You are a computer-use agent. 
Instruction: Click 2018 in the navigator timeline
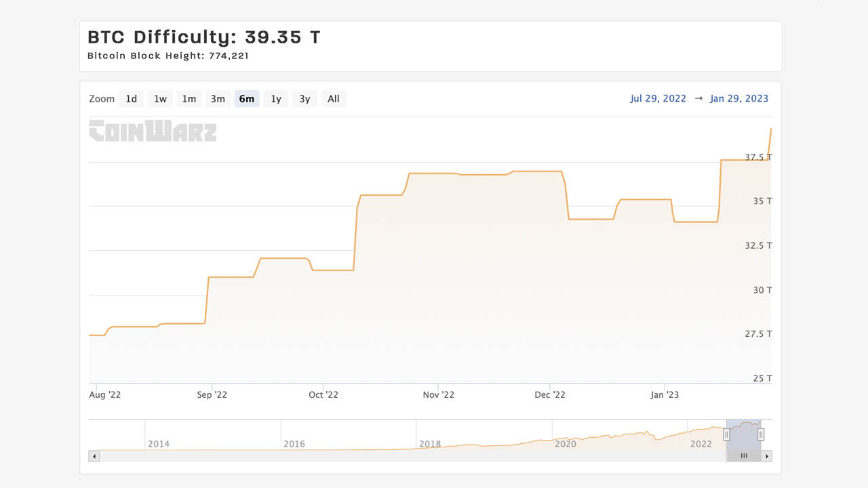(x=430, y=444)
